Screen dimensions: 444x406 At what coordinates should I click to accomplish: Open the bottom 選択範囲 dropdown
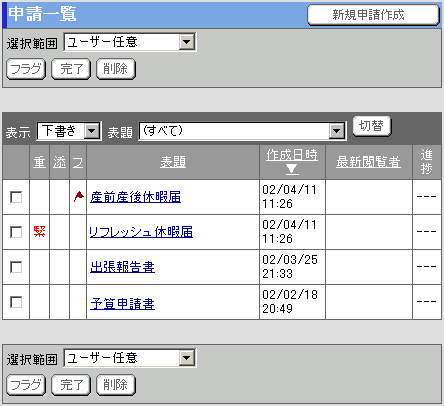(130, 358)
